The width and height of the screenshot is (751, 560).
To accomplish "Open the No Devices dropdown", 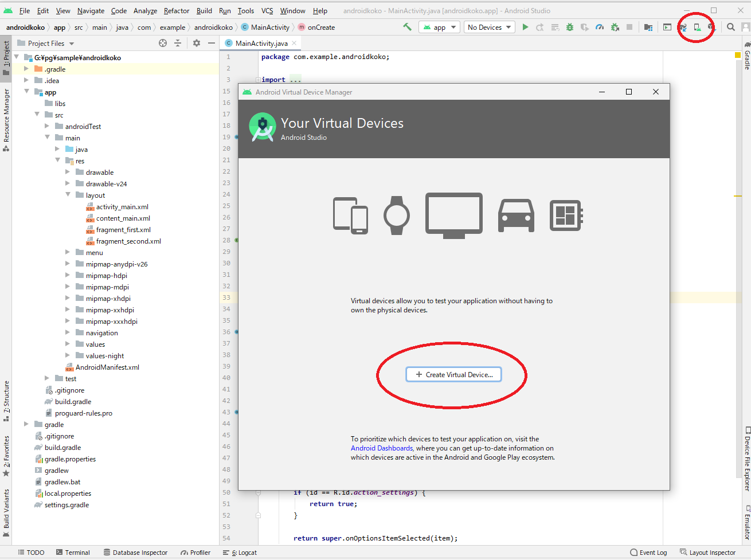I will (489, 27).
